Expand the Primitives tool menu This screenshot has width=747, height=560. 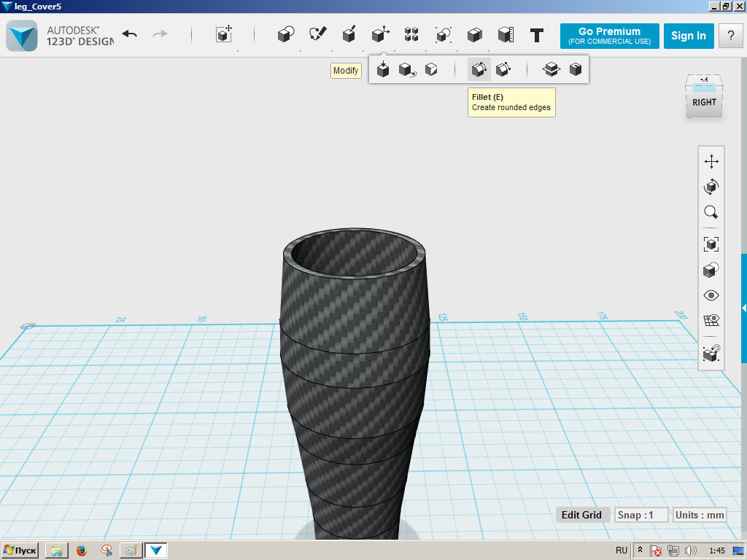(286, 34)
